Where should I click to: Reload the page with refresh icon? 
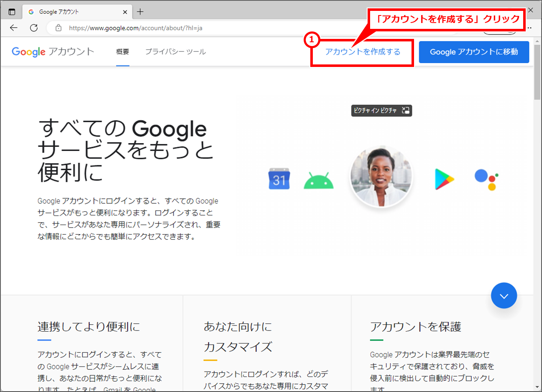(x=34, y=28)
